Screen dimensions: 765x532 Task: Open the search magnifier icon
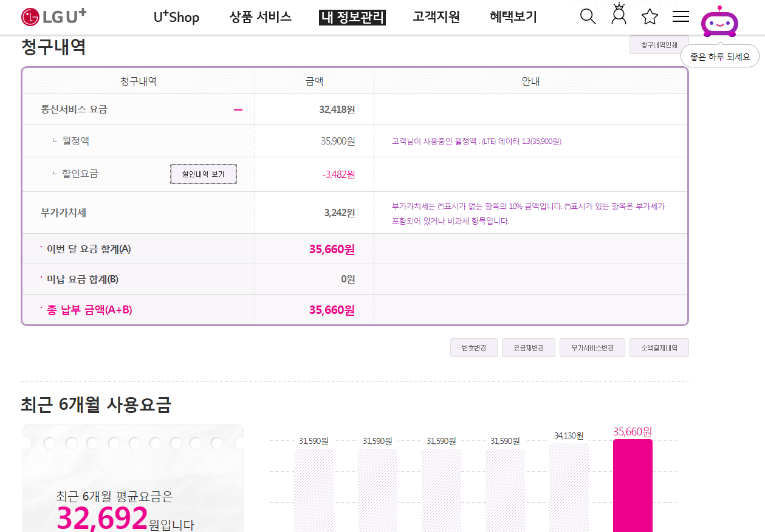click(588, 16)
